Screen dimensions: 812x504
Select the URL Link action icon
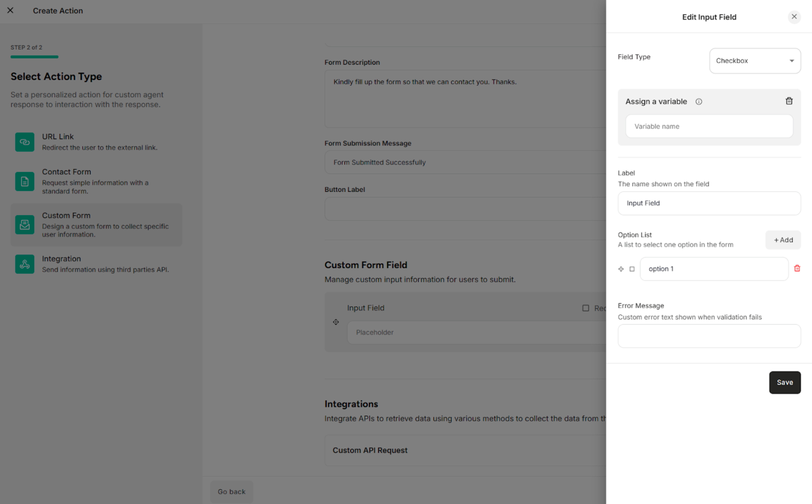[24, 142]
